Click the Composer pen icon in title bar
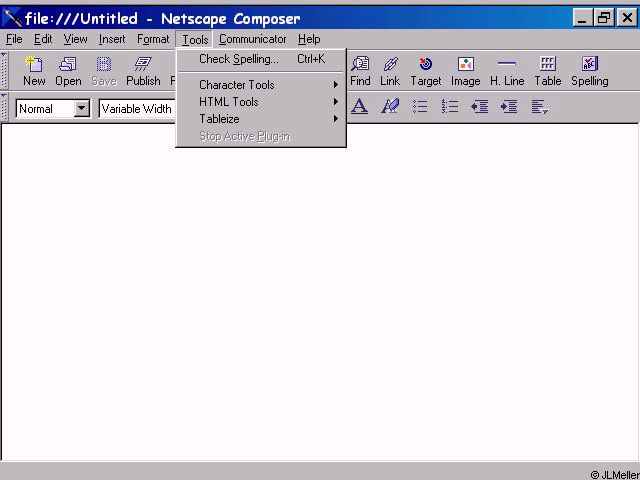This screenshot has width=640, height=480. [x=11, y=18]
